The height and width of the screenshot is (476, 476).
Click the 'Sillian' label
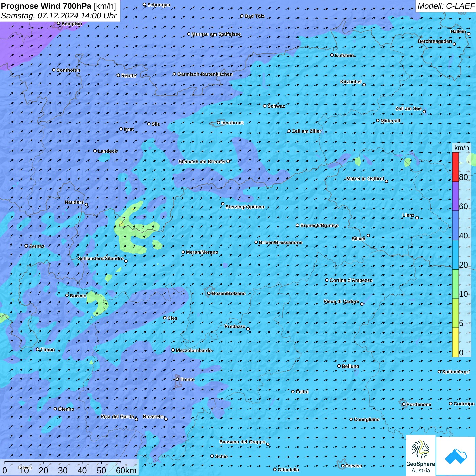pos(358,239)
